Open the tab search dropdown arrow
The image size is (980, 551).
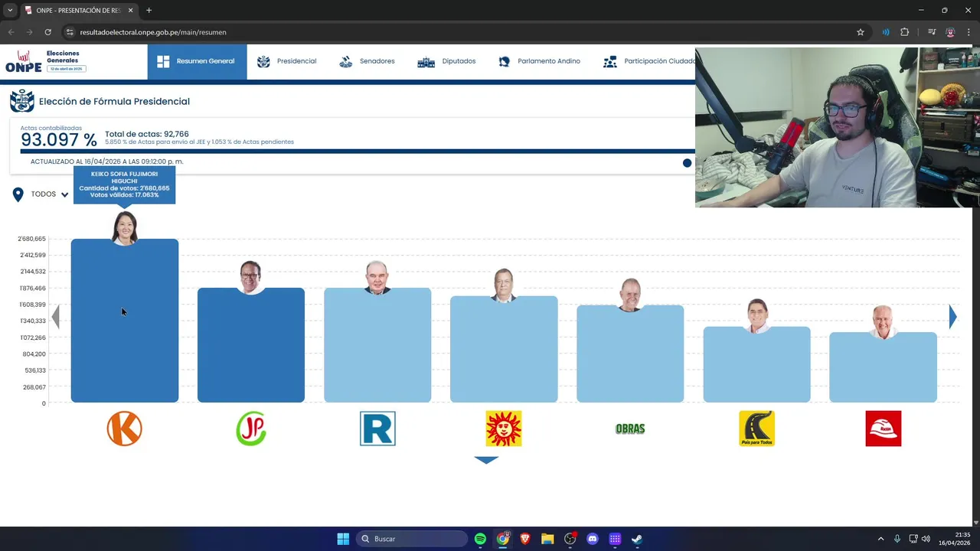pyautogui.click(x=10, y=11)
